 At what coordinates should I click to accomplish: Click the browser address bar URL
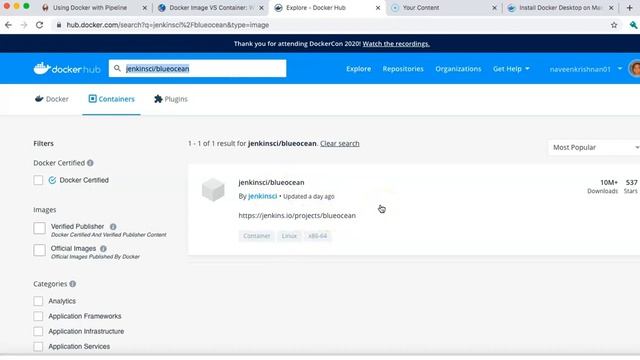click(167, 25)
